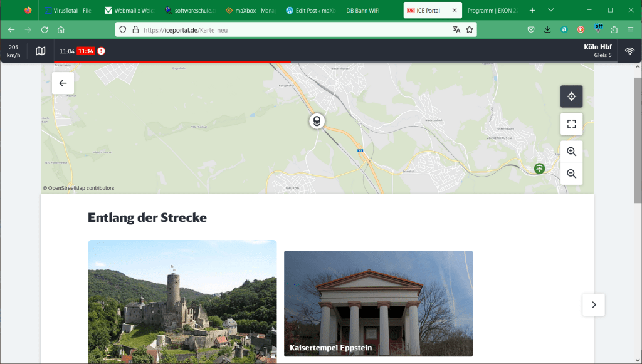Toggle the extension showing 'off' badge
The width and height of the screenshot is (642, 364).
coord(598,29)
